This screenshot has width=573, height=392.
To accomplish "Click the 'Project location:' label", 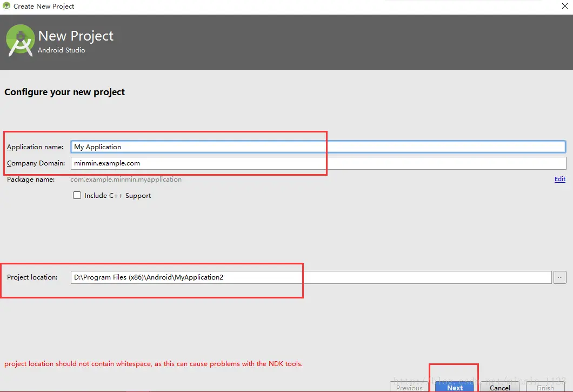I will (x=32, y=277).
